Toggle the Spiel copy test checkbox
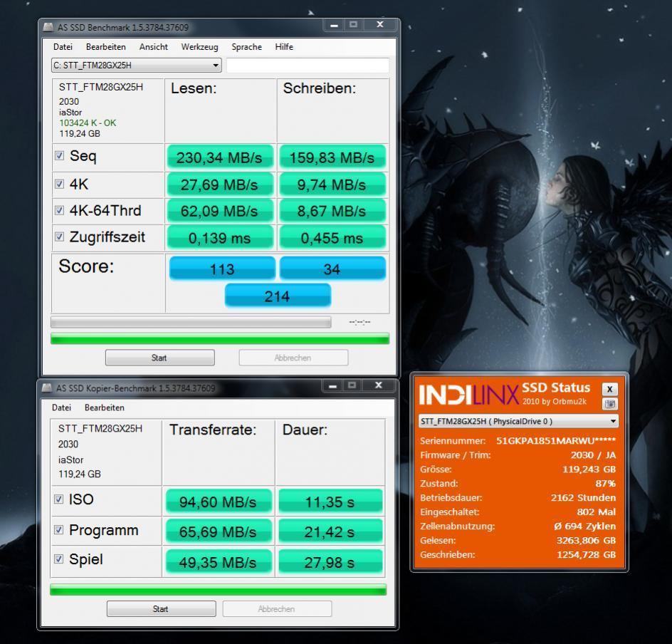Image resolution: width=672 pixels, height=644 pixels. click(58, 559)
